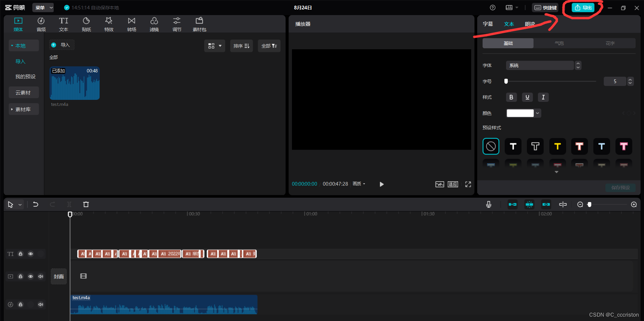The height and width of the screenshot is (321, 644).
Task: Click the microphone record voiceover icon
Action: (489, 204)
